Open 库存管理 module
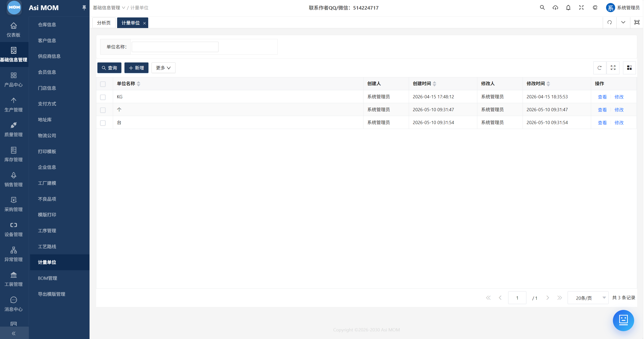 (x=14, y=154)
